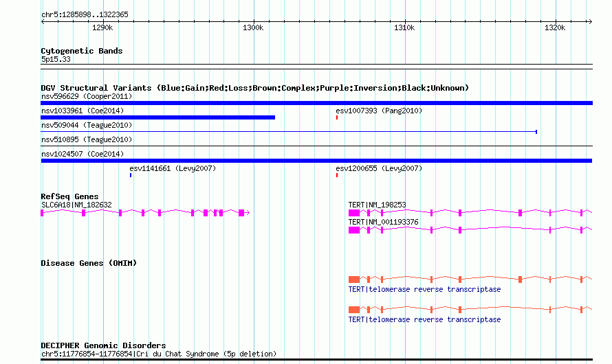Click the black Cri du Chat deletion bar

coord(316,359)
